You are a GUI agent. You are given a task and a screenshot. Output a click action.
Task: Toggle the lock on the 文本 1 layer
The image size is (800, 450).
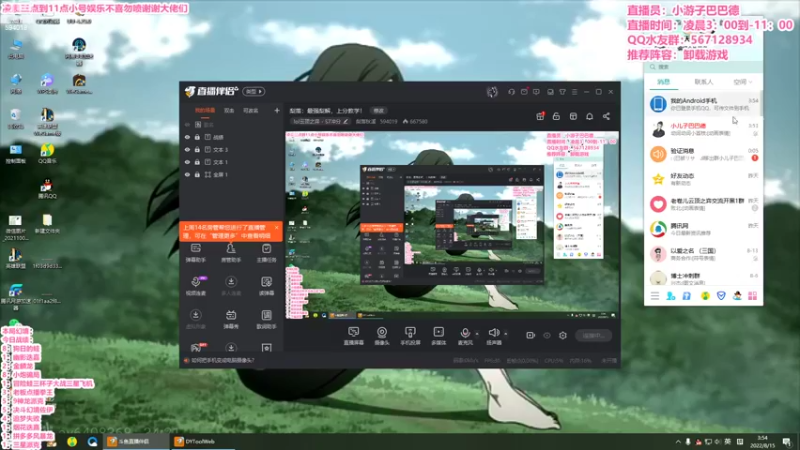(197, 162)
